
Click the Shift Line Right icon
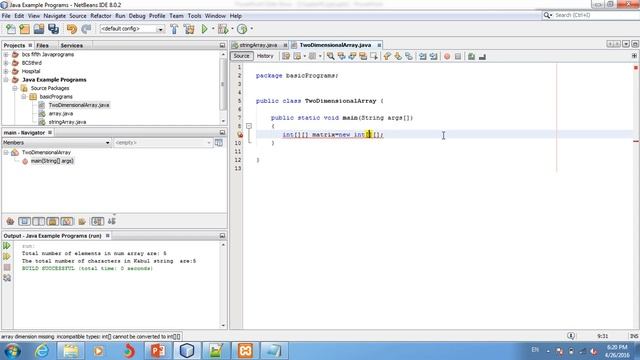tap(433, 56)
